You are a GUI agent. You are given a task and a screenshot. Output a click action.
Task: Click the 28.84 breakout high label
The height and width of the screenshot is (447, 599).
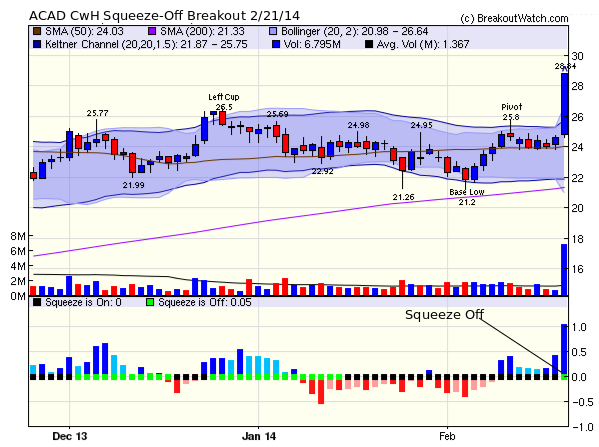(565, 66)
